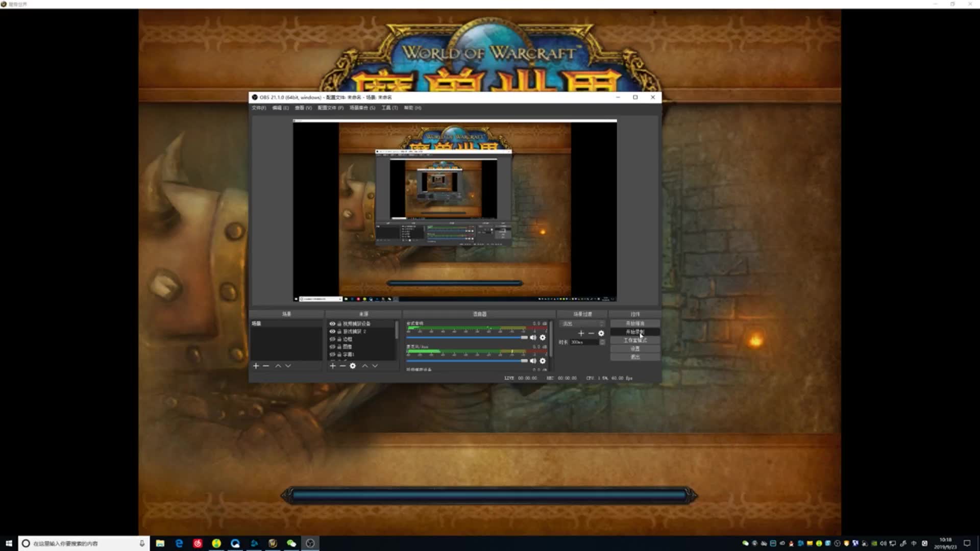This screenshot has width=980, height=551.
Task: Click the OBS logo in the title bar
Action: [x=255, y=97]
